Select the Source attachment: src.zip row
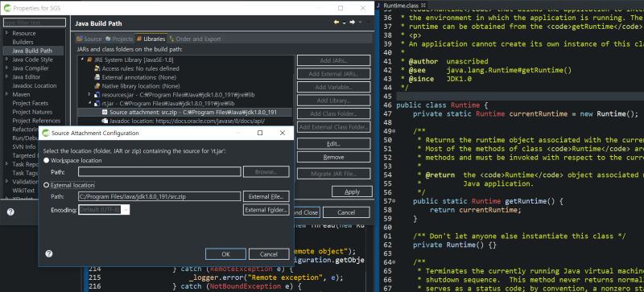The width and height of the screenshot is (644, 292). tap(184, 112)
